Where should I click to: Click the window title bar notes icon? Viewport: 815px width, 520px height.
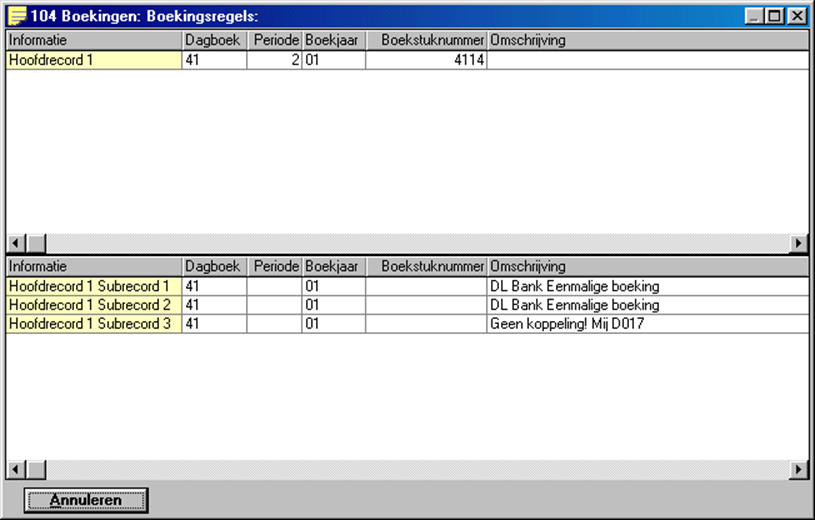pos(17,16)
